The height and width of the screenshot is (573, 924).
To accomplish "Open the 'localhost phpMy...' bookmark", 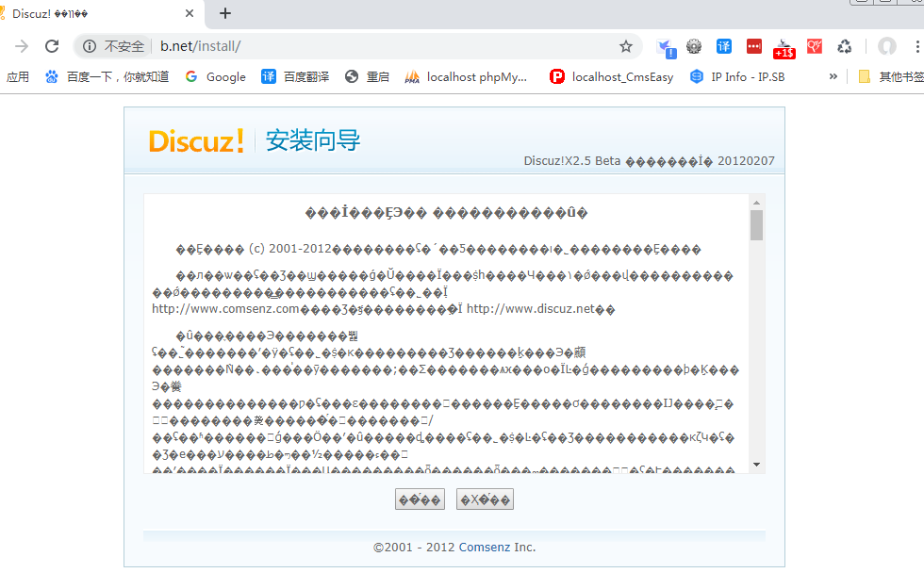I will [466, 76].
